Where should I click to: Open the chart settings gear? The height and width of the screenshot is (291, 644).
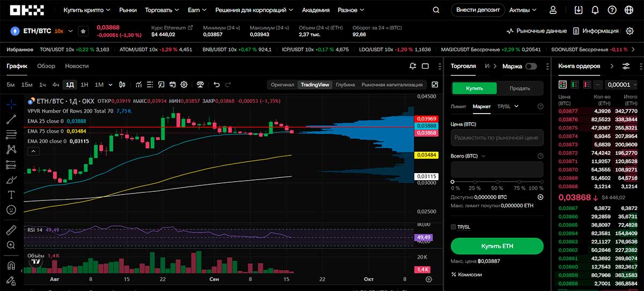click(184, 84)
